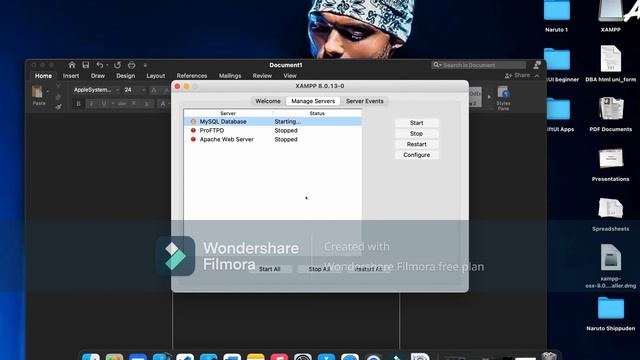640x360 pixels.
Task: Click the Server column header
Action: pos(228,113)
